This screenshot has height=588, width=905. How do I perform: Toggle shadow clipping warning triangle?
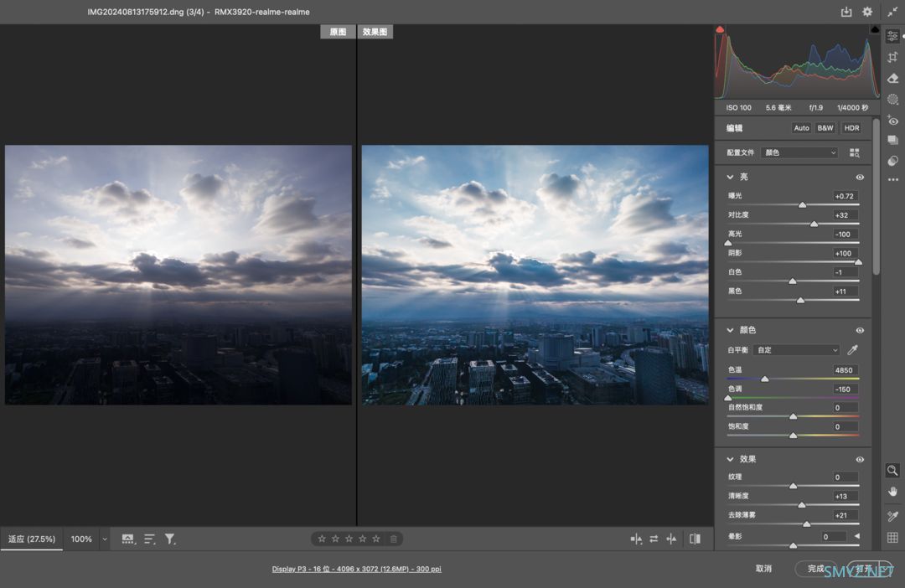click(x=720, y=29)
